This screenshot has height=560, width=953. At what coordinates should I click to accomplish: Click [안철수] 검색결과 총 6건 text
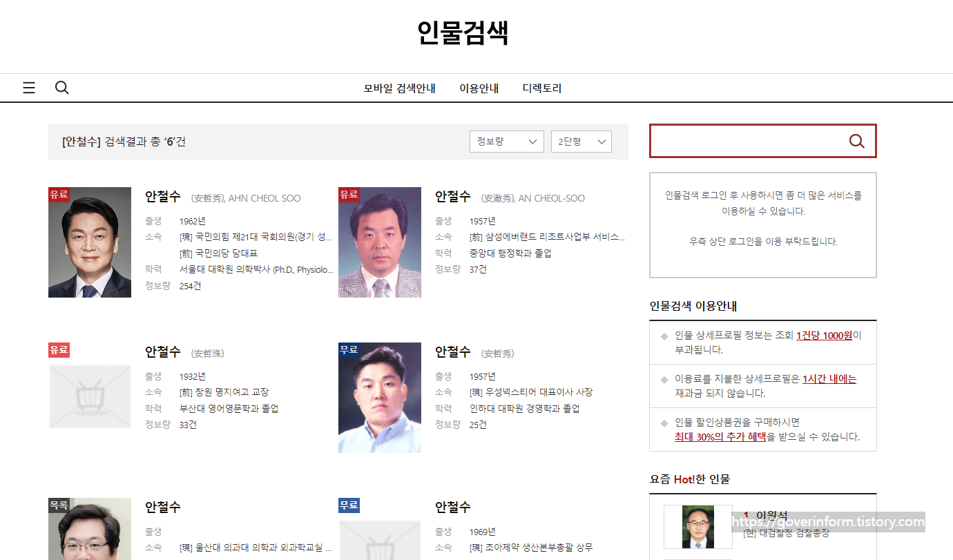[x=124, y=142]
